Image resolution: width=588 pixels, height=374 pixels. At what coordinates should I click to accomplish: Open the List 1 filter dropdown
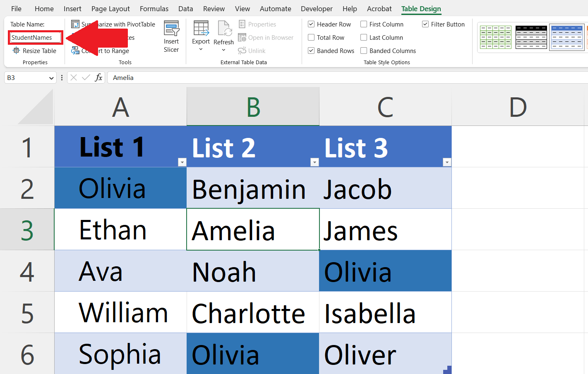[x=182, y=162]
